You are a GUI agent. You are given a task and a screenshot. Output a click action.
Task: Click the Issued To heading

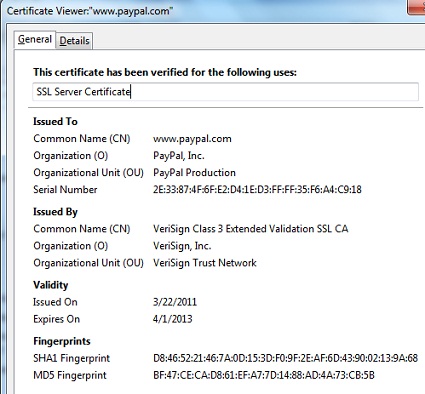click(x=55, y=122)
